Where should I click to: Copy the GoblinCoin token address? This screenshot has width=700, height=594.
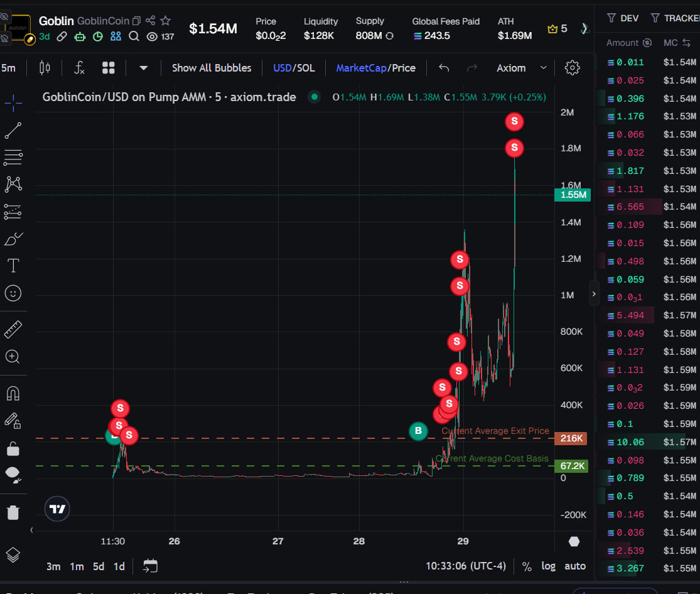point(137,21)
